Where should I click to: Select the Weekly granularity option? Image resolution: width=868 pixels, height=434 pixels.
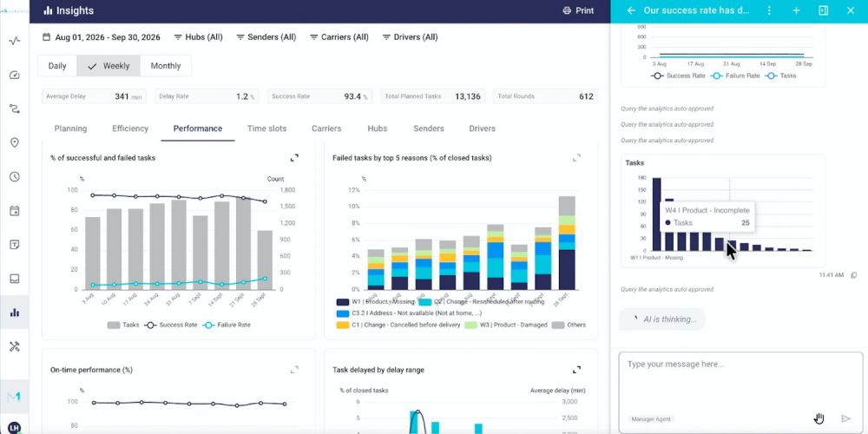tap(108, 66)
